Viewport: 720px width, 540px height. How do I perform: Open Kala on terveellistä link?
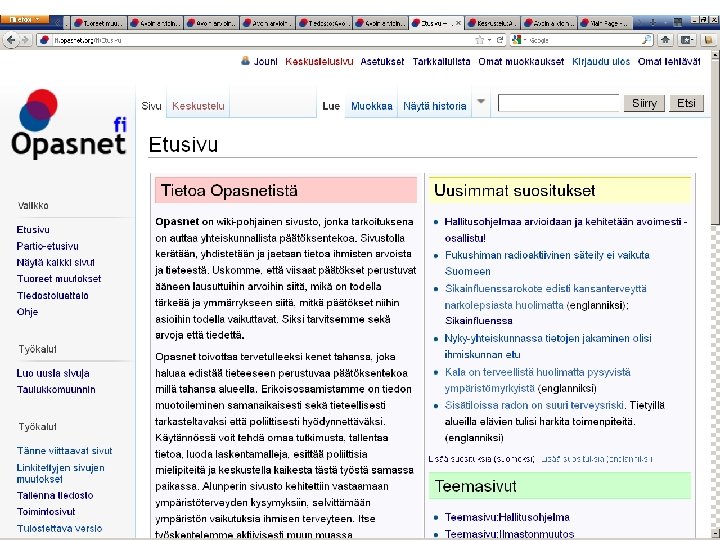tap(537, 380)
